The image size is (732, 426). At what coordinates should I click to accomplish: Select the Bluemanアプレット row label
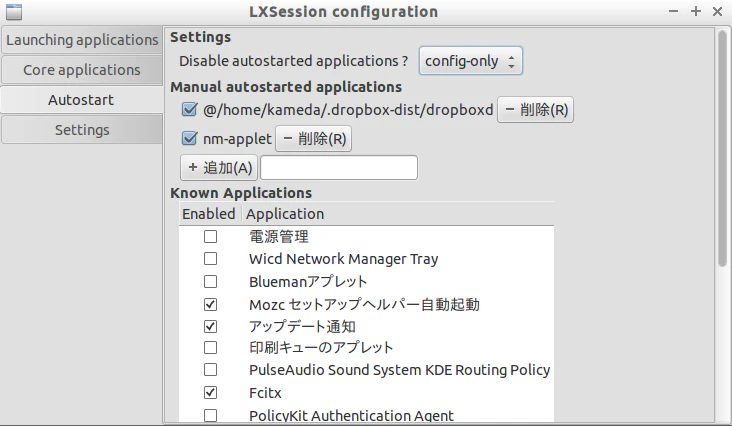tap(308, 282)
